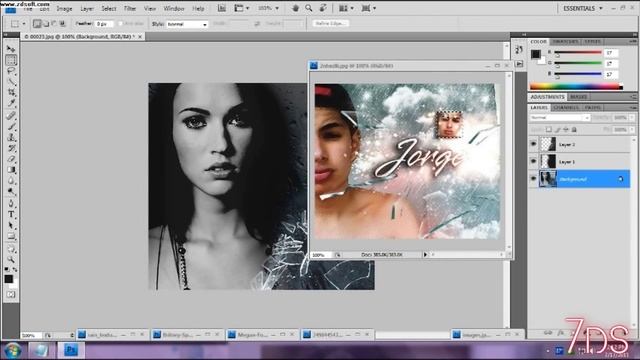This screenshot has height=360, width=640.
Task: Click the Feather input field
Action: coord(104,24)
